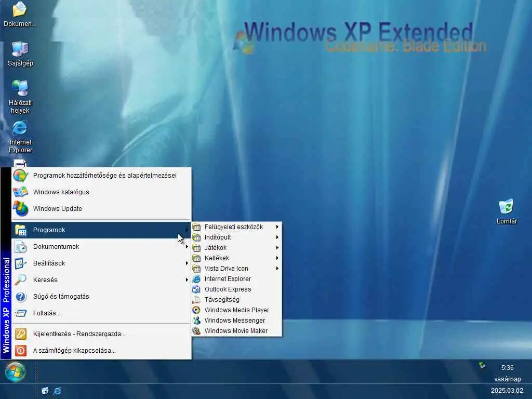Select the Programok menu entry
532x399 pixels.
pyautogui.click(x=101, y=230)
